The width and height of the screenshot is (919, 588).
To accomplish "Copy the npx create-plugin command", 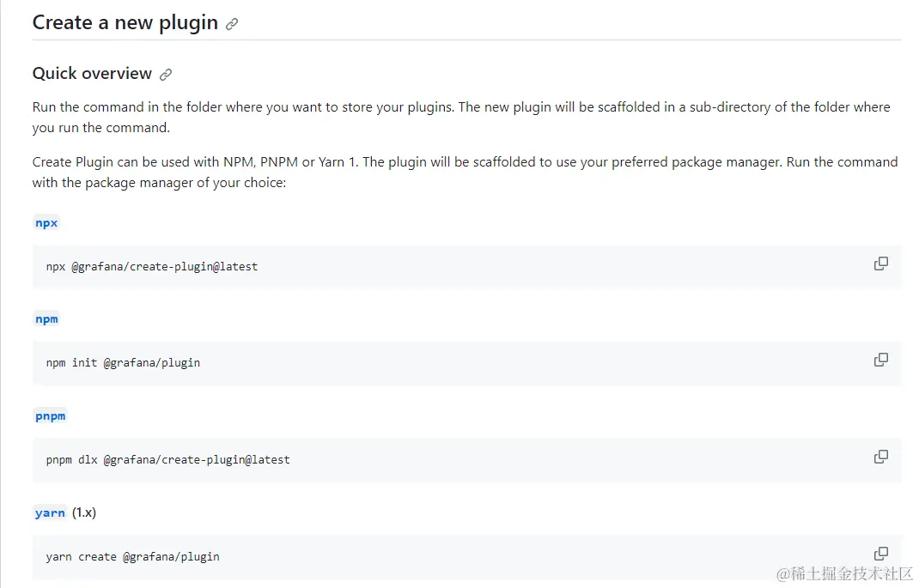I will click(880, 264).
